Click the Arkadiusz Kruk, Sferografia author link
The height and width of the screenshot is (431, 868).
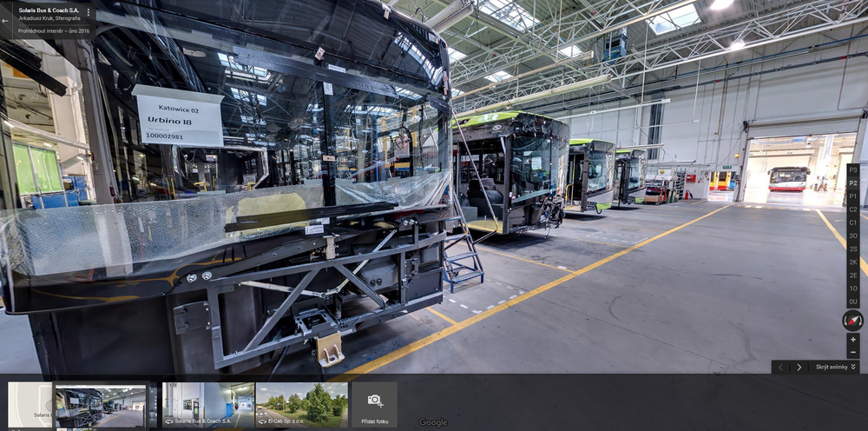(49, 17)
